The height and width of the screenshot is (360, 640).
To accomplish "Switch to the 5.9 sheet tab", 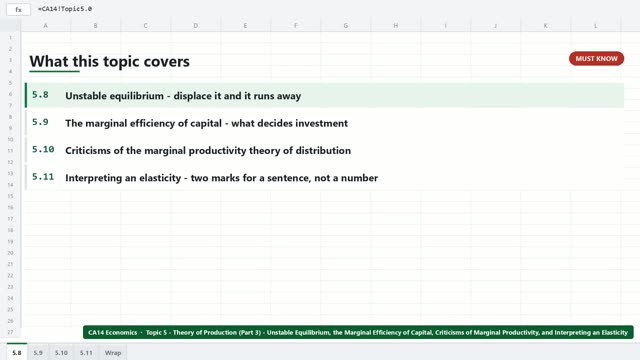I will [38, 353].
